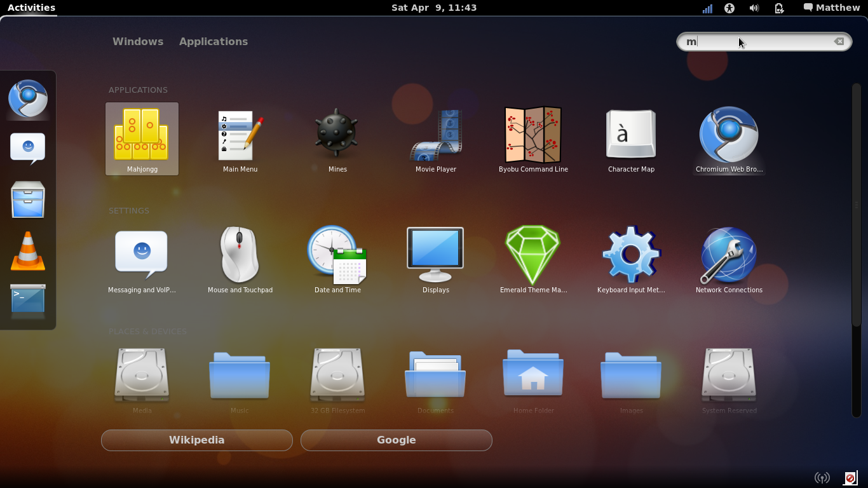Search Wikipedia for the typed term
868x488 pixels.
[197, 440]
